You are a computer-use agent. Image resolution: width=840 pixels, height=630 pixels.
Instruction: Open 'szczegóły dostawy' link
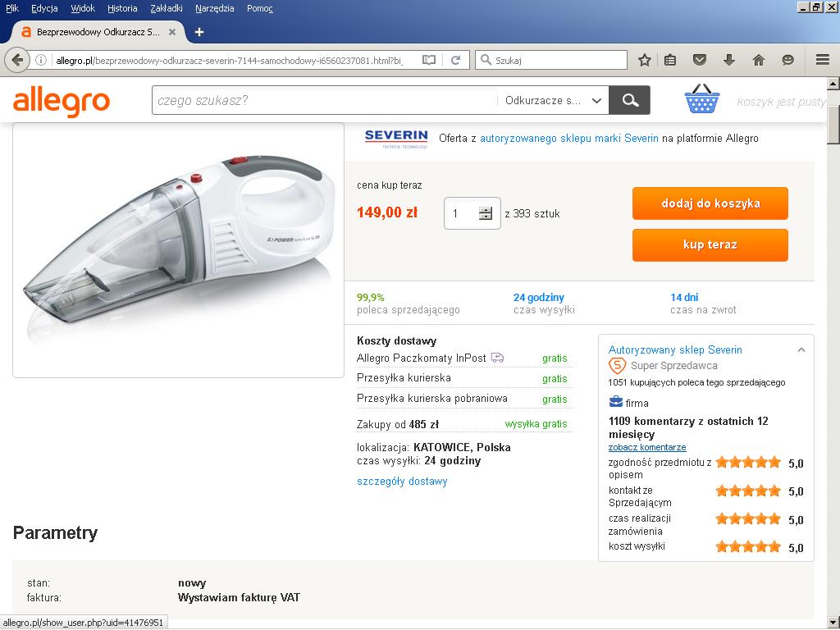(x=402, y=481)
